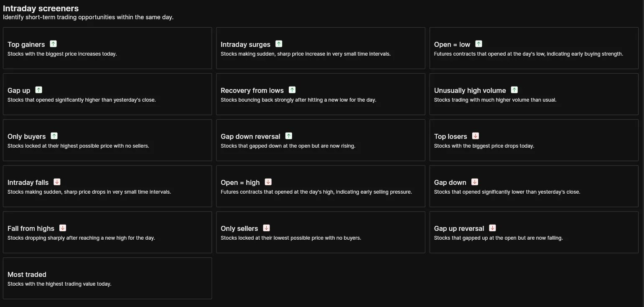Open the Only buyers screener title

coord(27,136)
